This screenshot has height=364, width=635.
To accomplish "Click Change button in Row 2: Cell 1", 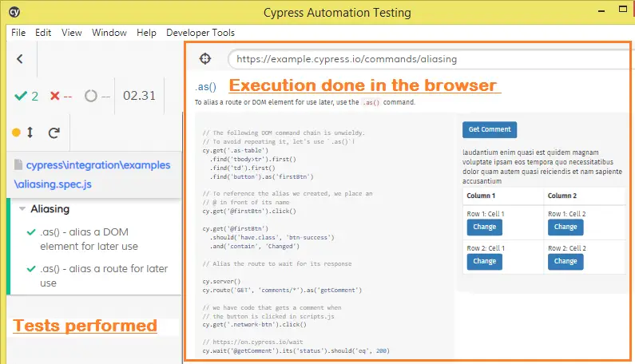I will click(x=484, y=261).
